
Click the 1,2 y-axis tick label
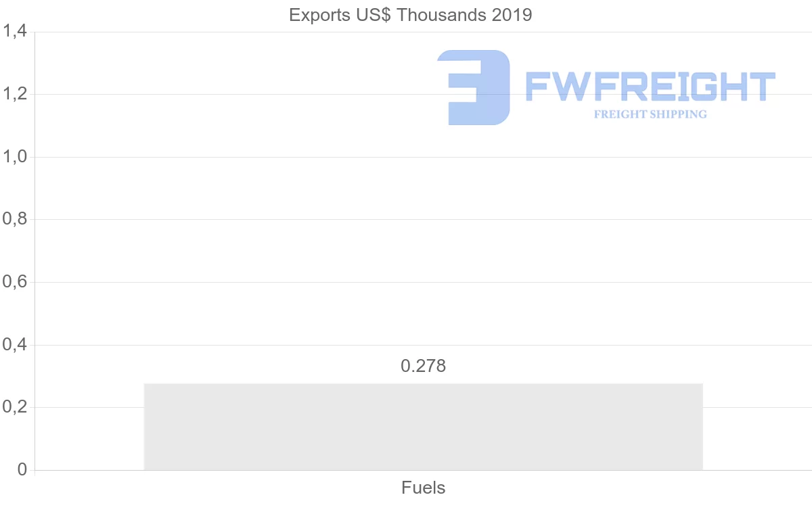(15, 94)
